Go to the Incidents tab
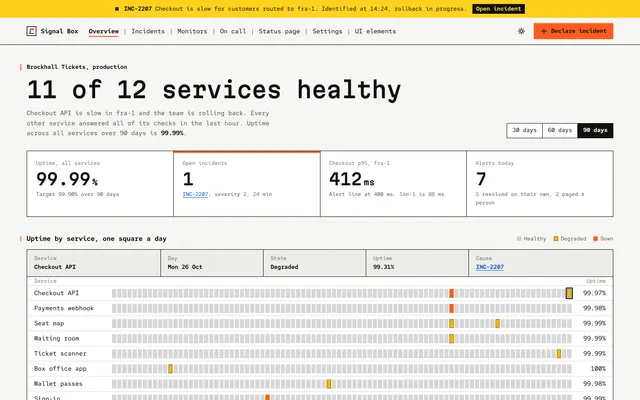 [148, 31]
